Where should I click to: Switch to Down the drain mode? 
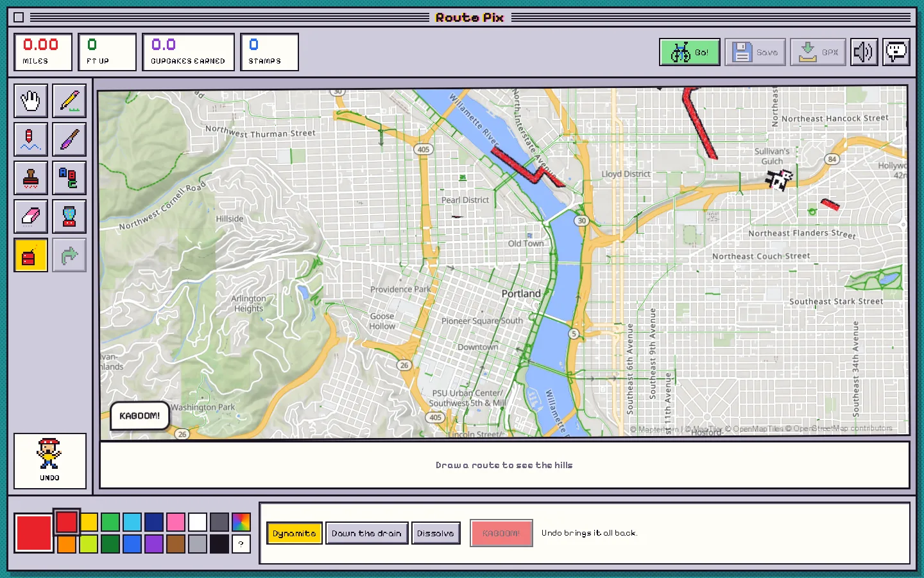pyautogui.click(x=366, y=533)
